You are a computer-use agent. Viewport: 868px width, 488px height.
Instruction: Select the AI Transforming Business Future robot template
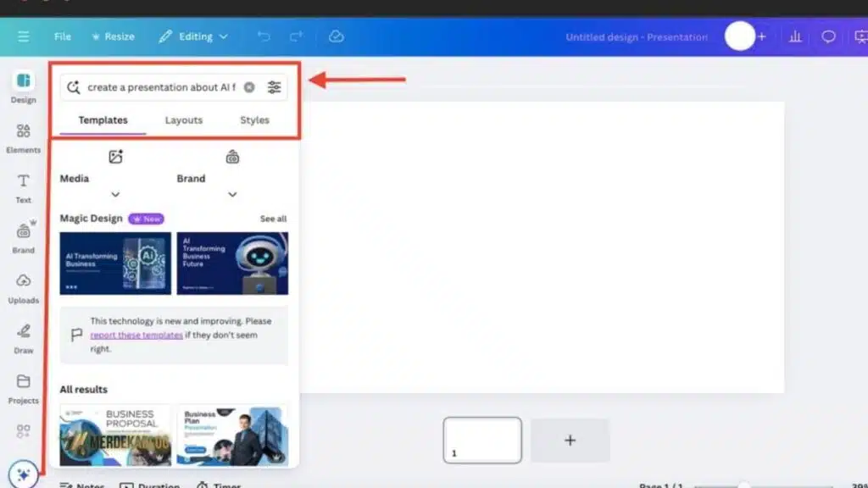(232, 263)
